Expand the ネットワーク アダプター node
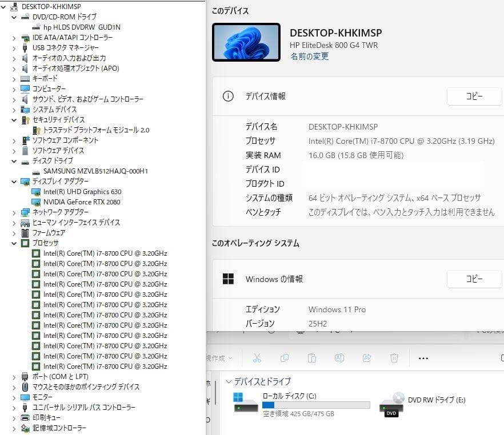 point(13,212)
